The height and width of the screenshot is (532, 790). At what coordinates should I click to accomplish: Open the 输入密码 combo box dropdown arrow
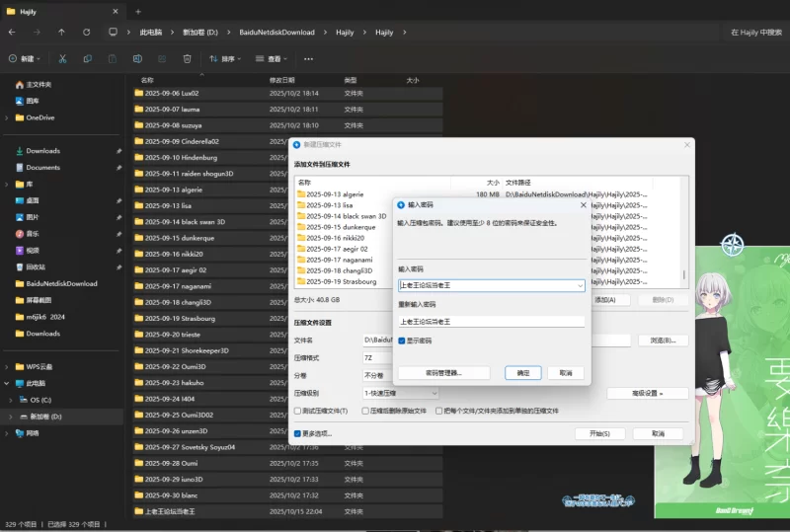pos(580,285)
